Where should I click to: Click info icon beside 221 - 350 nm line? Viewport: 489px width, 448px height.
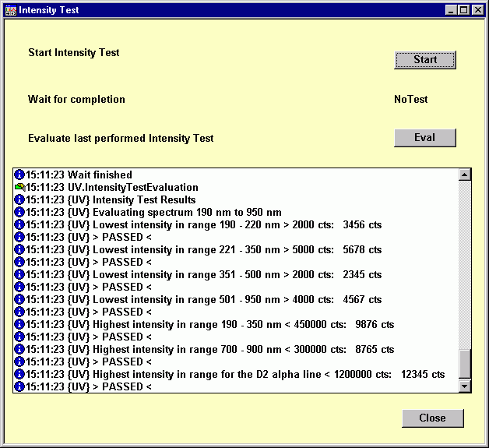19,249
